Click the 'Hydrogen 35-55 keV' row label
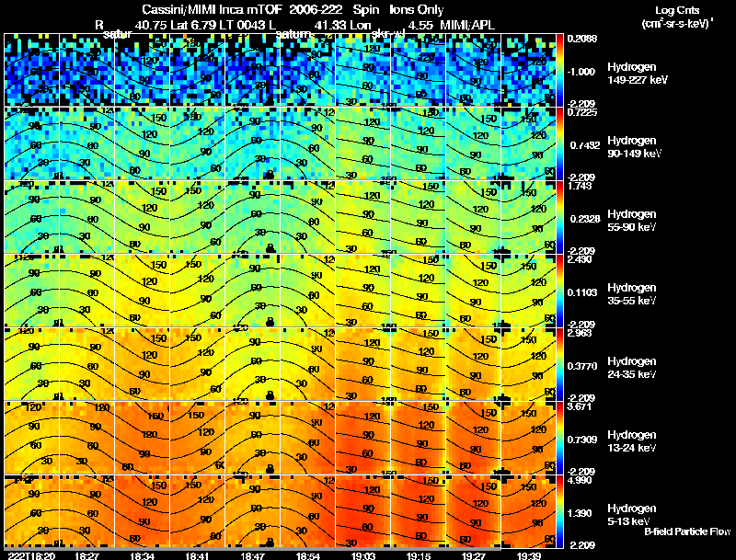This screenshot has width=736, height=560. pos(632,294)
